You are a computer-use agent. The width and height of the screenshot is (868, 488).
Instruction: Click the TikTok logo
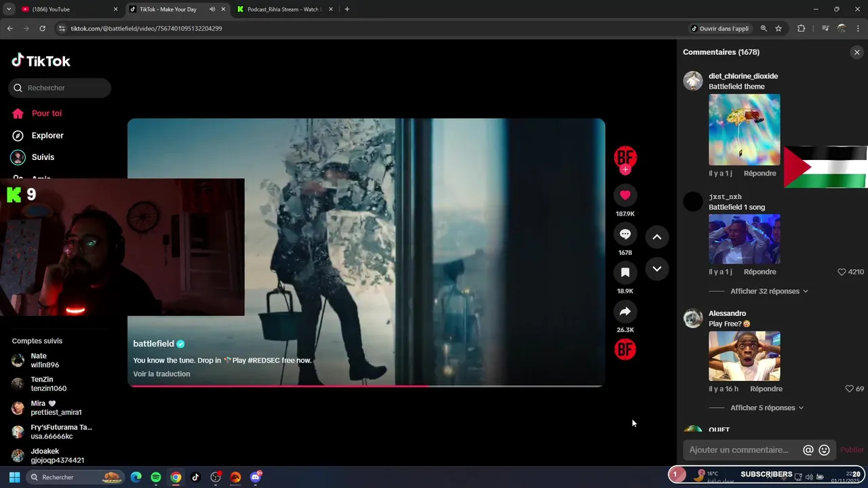(41, 61)
